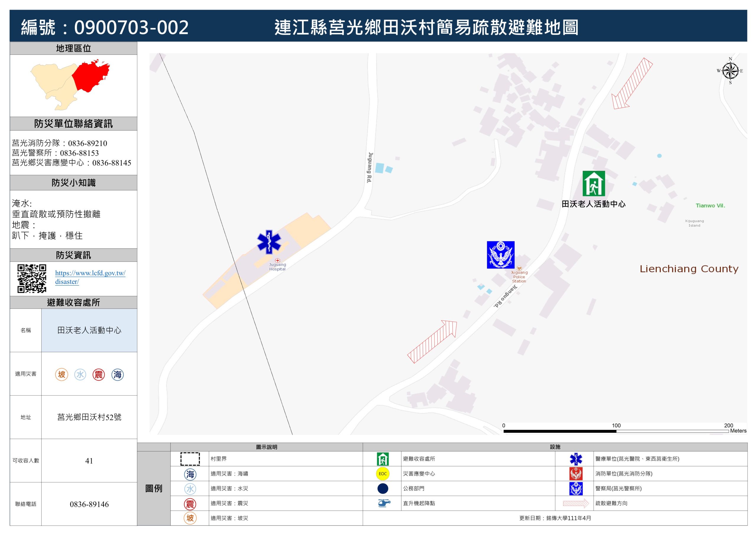Click the dark blue 海 hazard icon in the shelter table
This screenshot has width=756, height=535.
[x=117, y=374]
